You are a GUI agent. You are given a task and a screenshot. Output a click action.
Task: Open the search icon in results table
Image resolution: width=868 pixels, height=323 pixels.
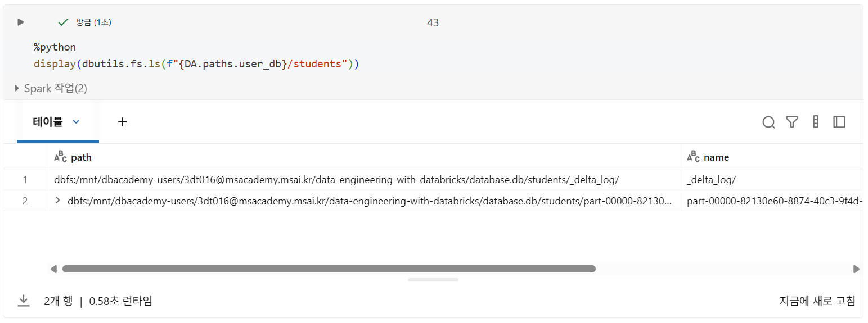tap(768, 122)
